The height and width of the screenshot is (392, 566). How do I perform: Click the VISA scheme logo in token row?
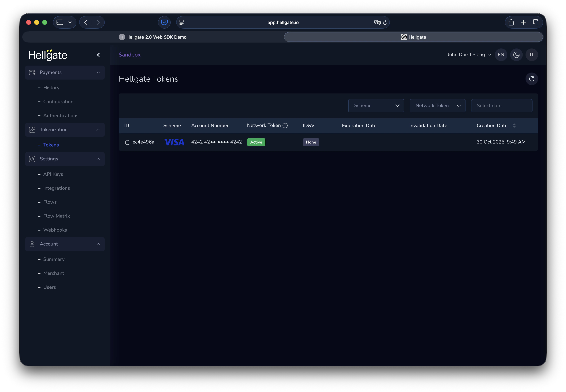click(174, 142)
